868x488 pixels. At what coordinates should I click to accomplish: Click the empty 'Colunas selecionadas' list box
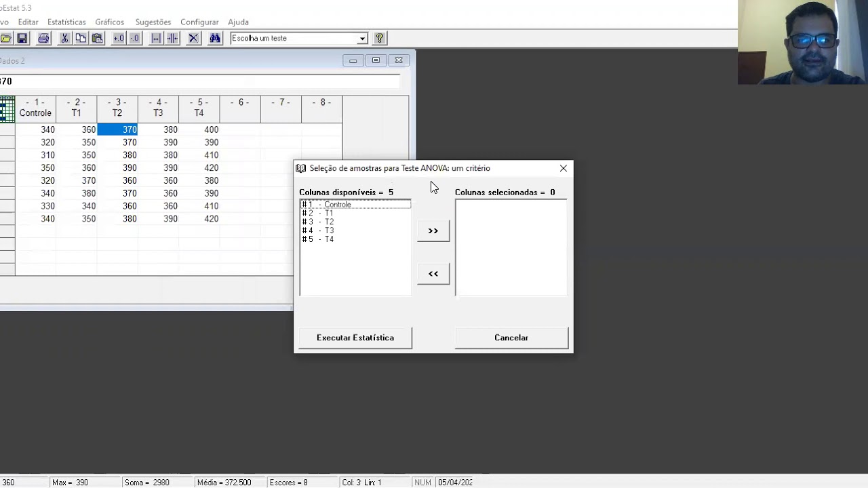coord(511,247)
